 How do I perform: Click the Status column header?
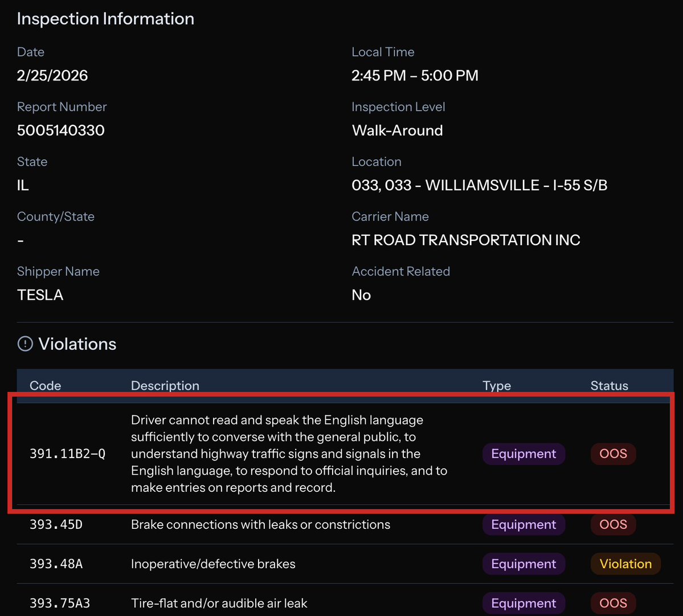point(609,386)
